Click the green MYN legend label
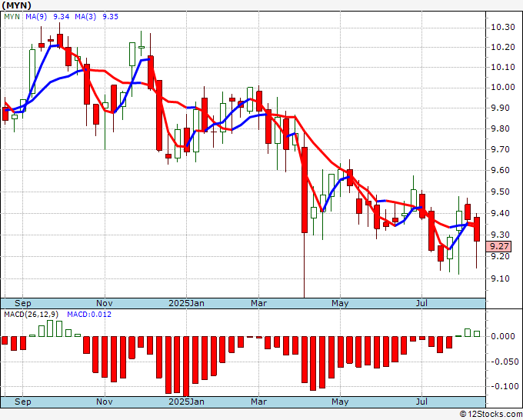Image resolution: width=523 pixels, height=420 pixels. point(12,17)
